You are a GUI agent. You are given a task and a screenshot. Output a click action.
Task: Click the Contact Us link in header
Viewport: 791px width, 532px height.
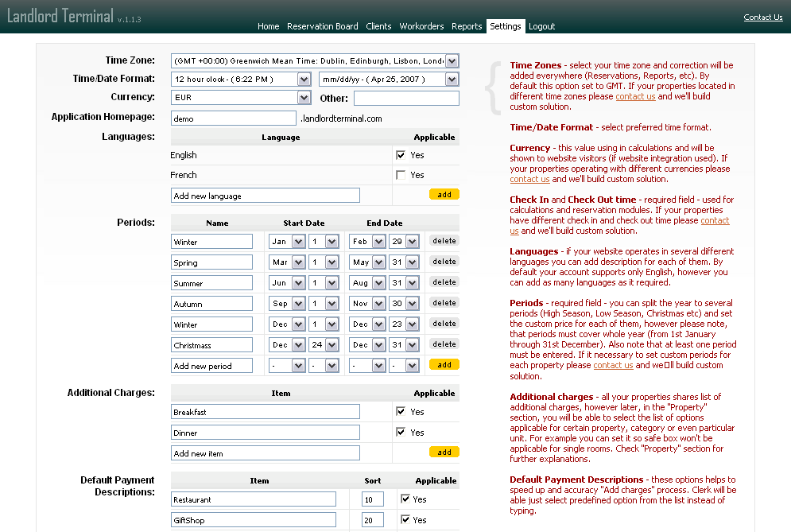pyautogui.click(x=762, y=17)
